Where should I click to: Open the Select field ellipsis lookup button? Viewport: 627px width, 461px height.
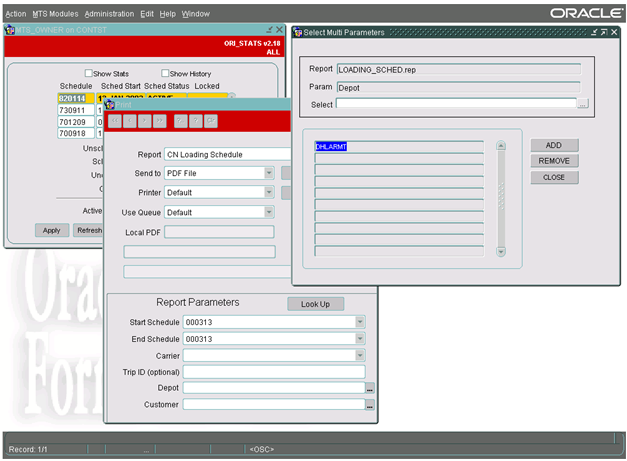tap(583, 104)
